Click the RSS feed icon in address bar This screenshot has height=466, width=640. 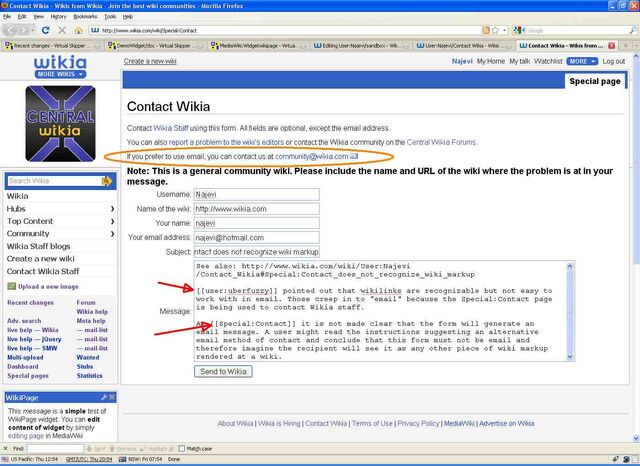[x=486, y=30]
